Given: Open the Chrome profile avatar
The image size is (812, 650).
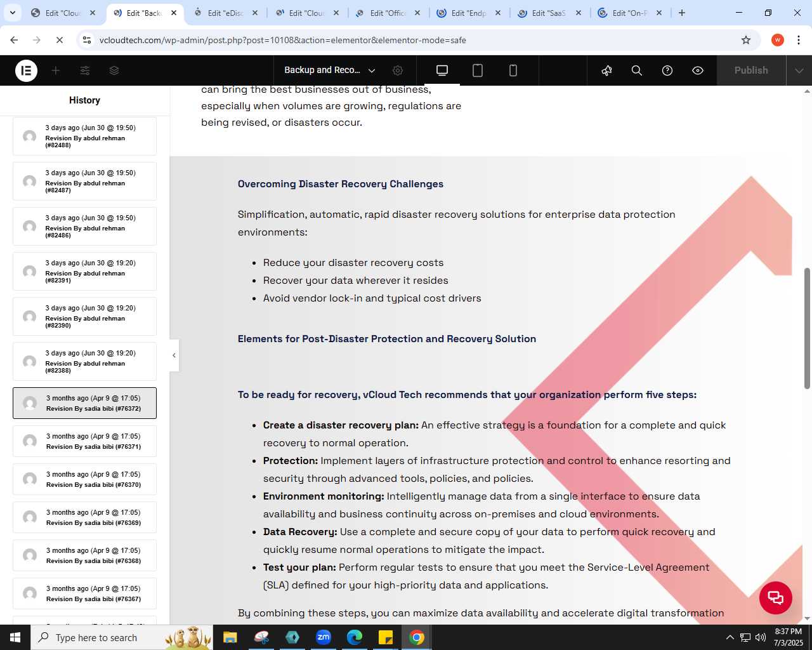Looking at the screenshot, I should click(777, 40).
